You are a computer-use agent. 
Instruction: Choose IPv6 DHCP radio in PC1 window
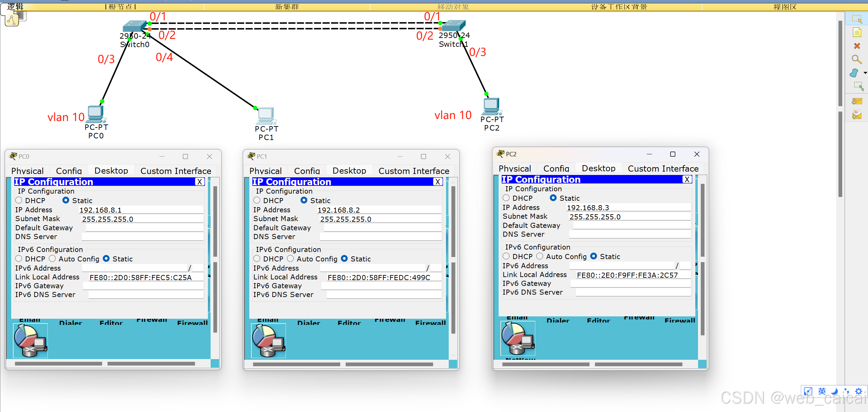click(x=257, y=259)
